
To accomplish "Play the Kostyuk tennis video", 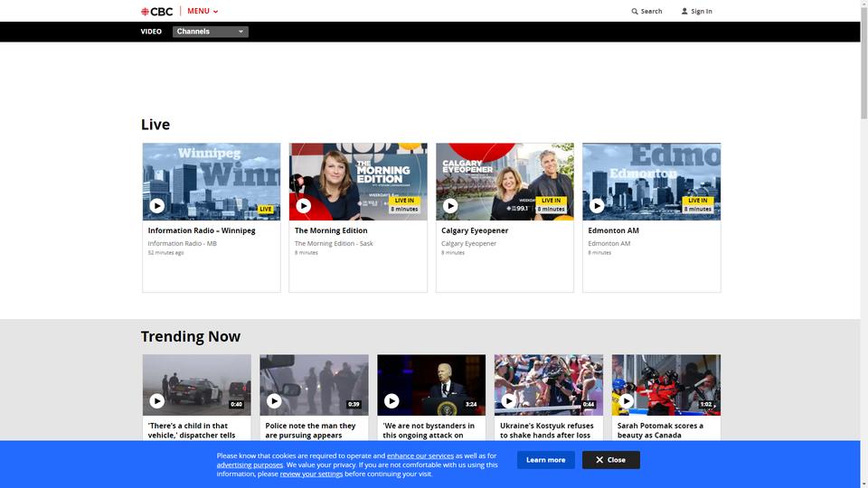I will [509, 401].
